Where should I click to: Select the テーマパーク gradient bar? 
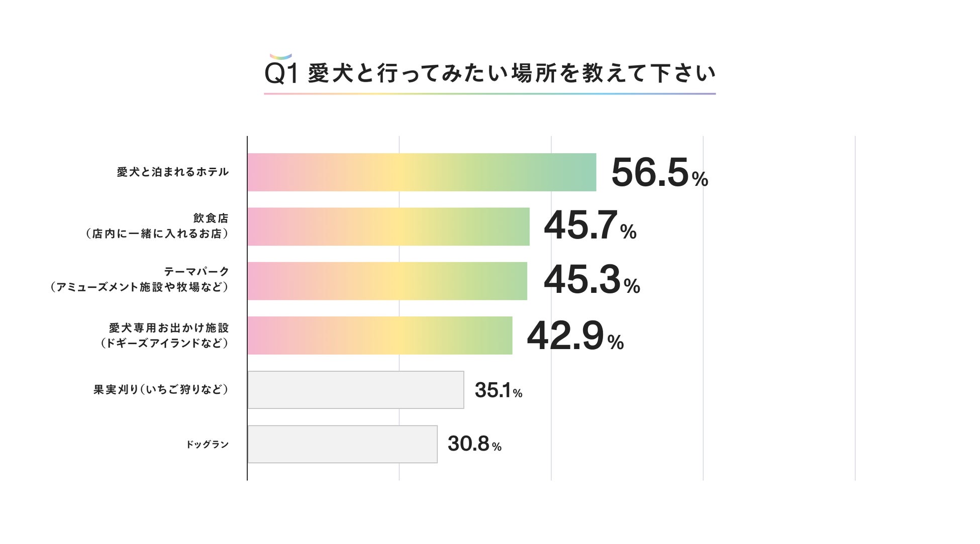pyautogui.click(x=387, y=281)
